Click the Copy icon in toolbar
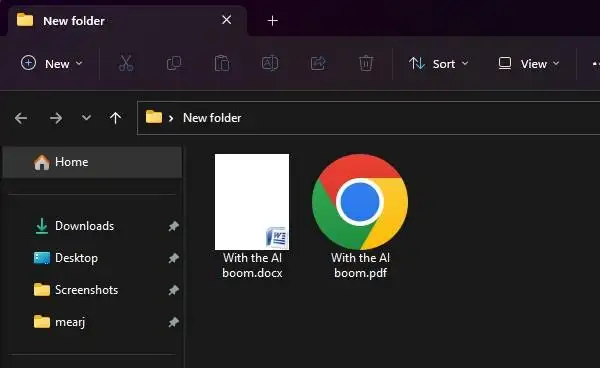 [x=174, y=64]
